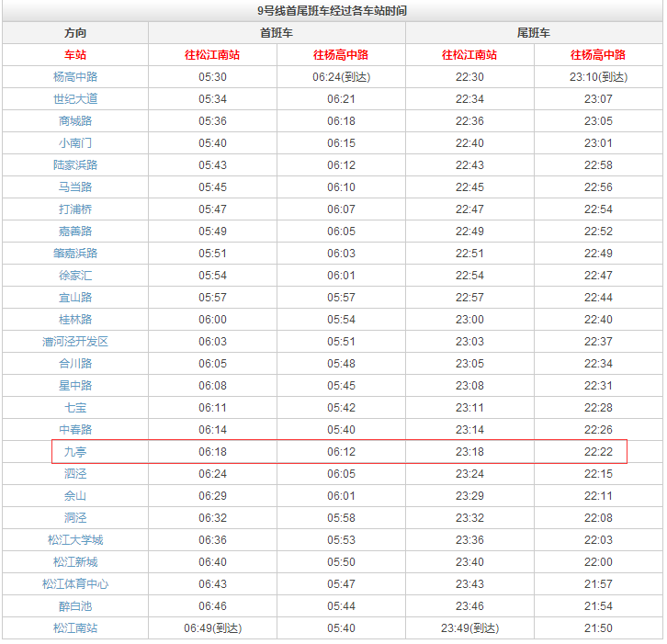Select the 06:18 cell in 商城路 row

coord(341,121)
